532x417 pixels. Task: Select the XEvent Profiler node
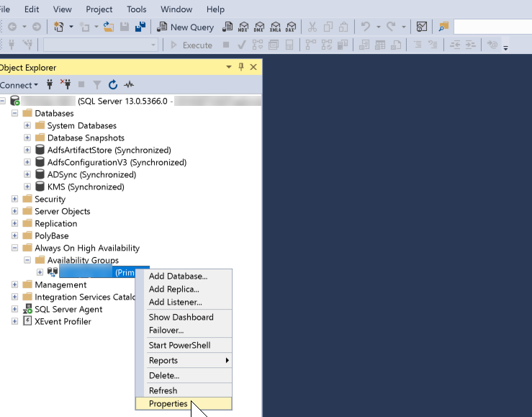[x=63, y=321]
